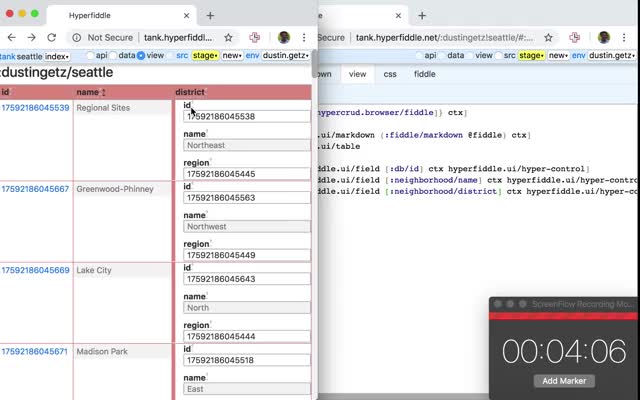Open the profile avatar in the left browser

(284, 37)
